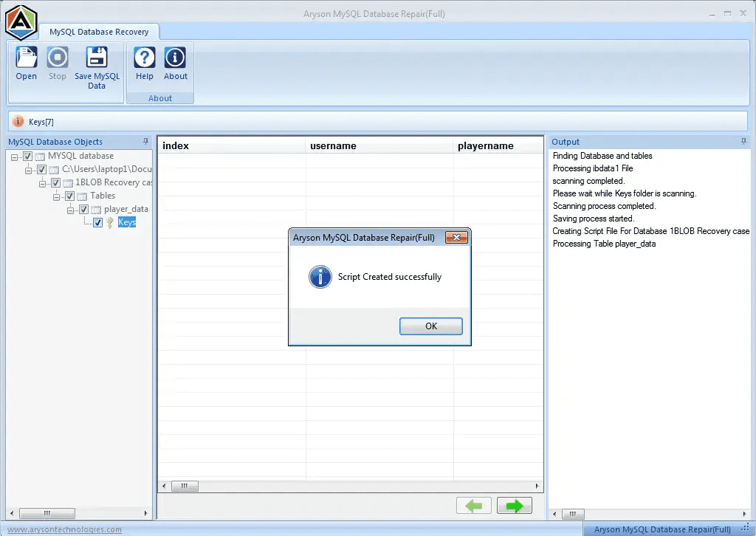Select the 1BLOB Recovery case tree item

(x=114, y=182)
